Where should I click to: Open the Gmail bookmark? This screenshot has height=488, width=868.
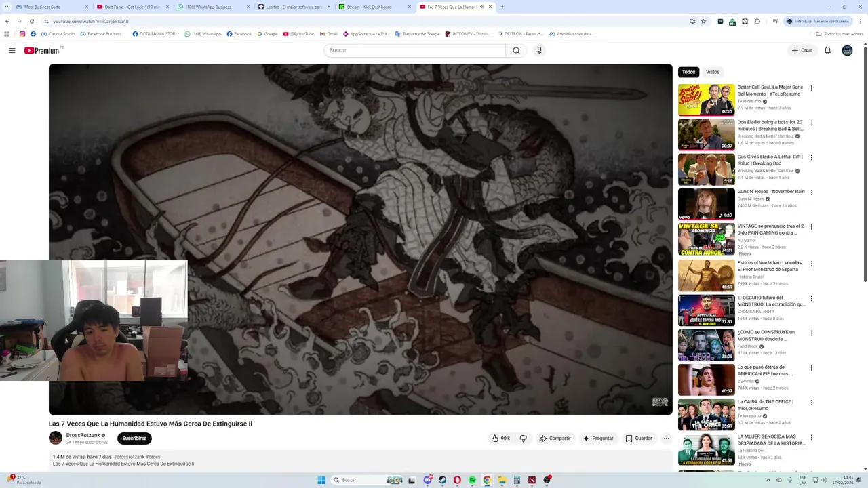tap(328, 33)
